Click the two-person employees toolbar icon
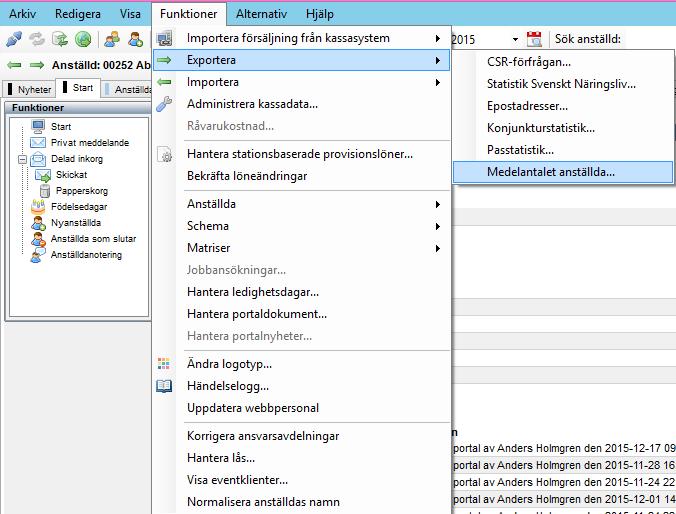 [x=112, y=39]
